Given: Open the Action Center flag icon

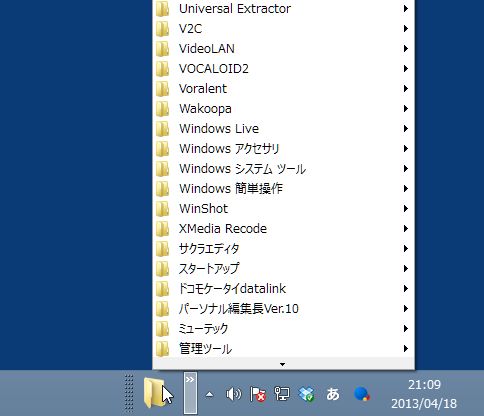Looking at the screenshot, I should tap(258, 394).
